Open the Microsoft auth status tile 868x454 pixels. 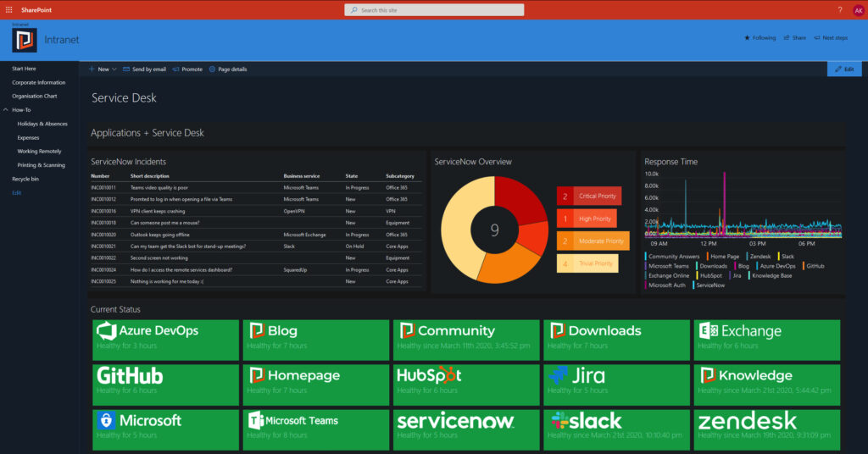pos(165,429)
